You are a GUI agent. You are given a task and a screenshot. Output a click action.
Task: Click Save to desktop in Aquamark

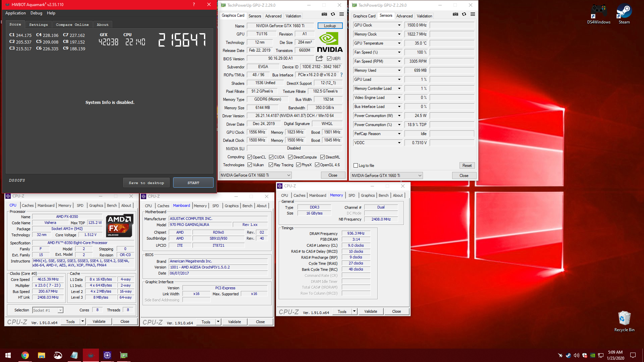146,183
